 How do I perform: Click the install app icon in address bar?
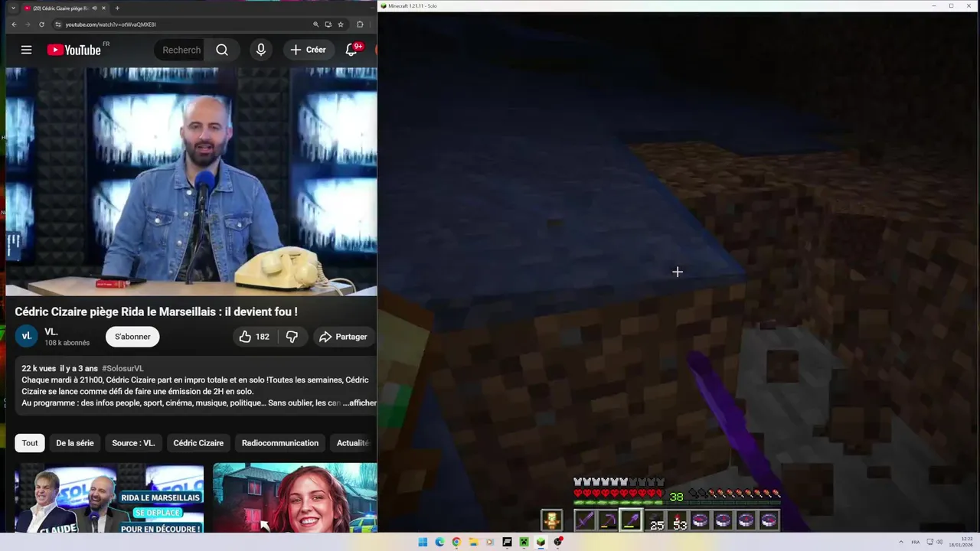328,24
